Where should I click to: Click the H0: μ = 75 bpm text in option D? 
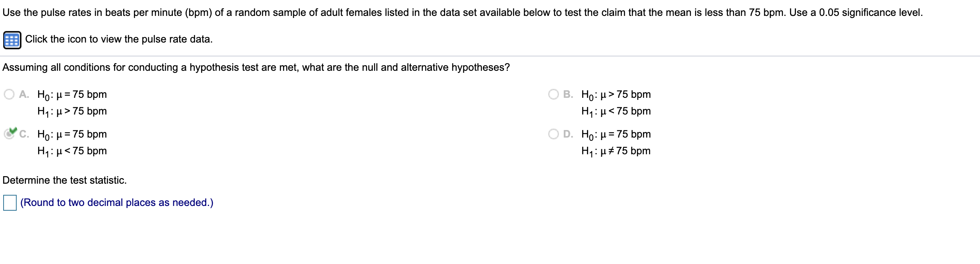tap(616, 134)
